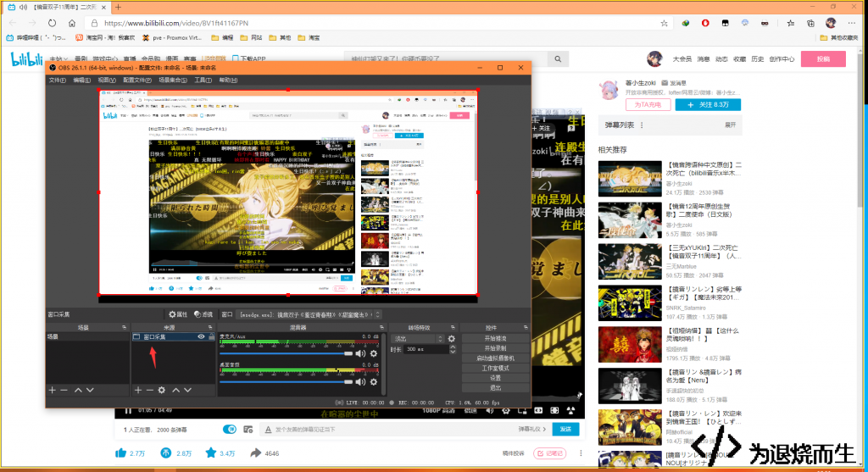The height and width of the screenshot is (472, 868).
Task: Move source up in Sources list
Action: (x=176, y=390)
